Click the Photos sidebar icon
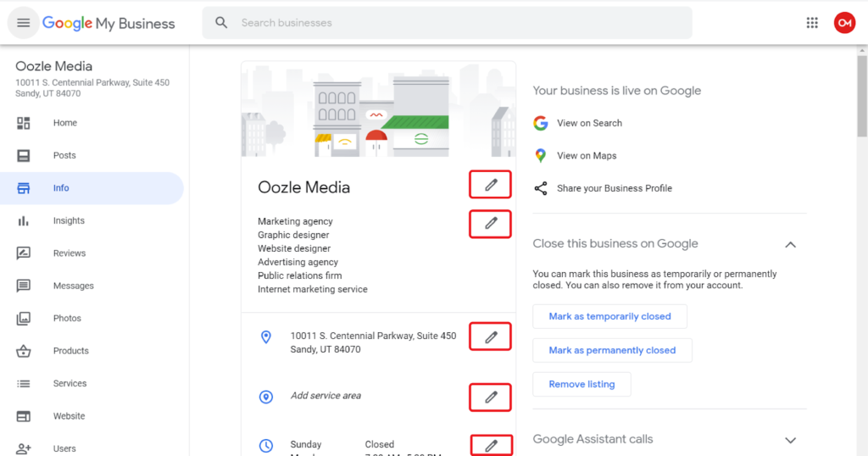This screenshot has height=456, width=868. point(23,318)
